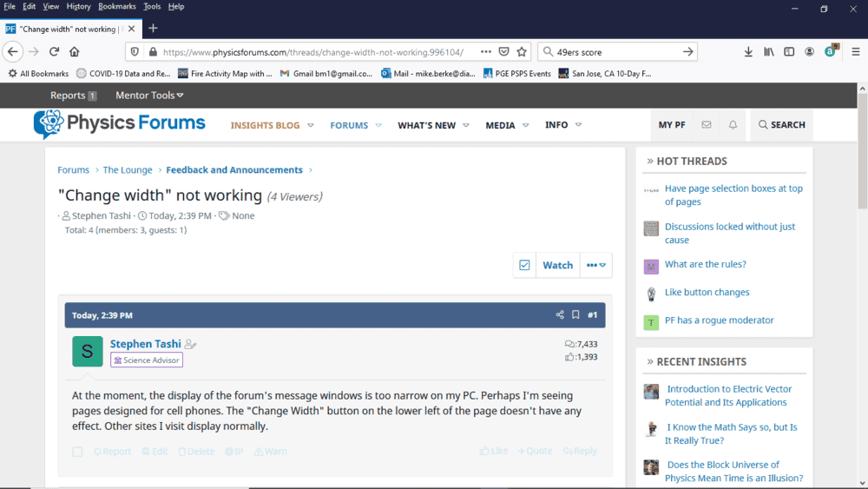
Task: Open the more options dropdown beside Watch
Action: coord(596,265)
